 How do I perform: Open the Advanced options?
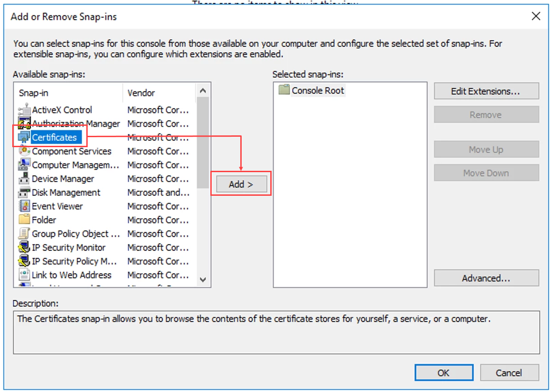click(x=486, y=278)
